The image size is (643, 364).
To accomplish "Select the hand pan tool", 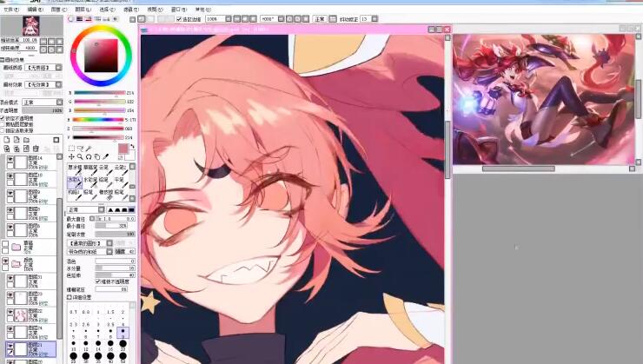I will tap(97, 156).
